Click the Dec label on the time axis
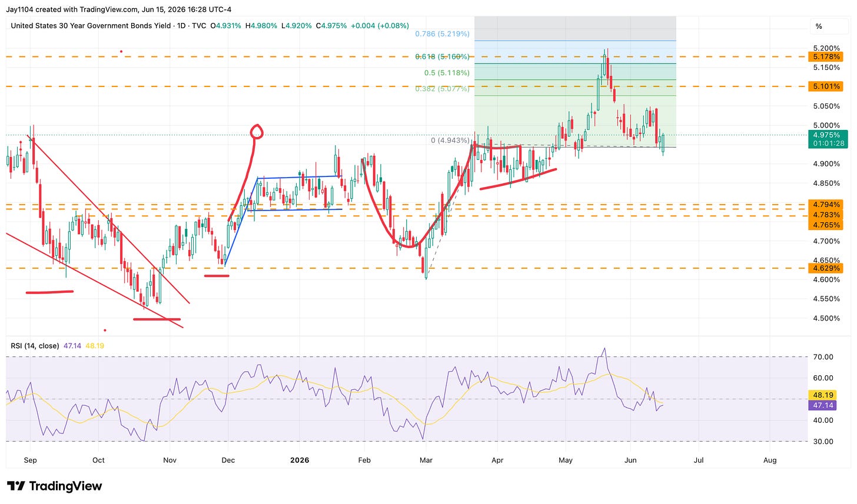This screenshot has width=857, height=504. pos(228,460)
